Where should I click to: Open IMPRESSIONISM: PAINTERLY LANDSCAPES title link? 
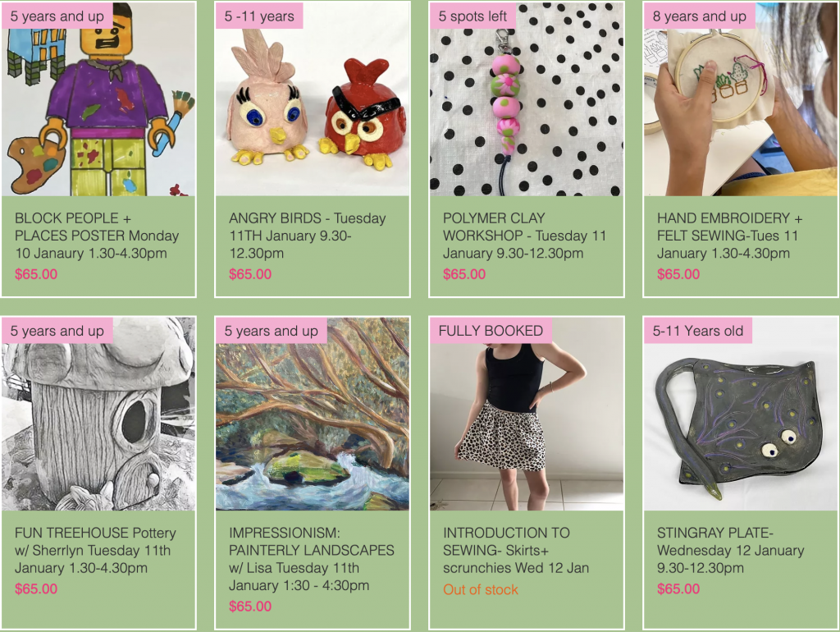311,559
